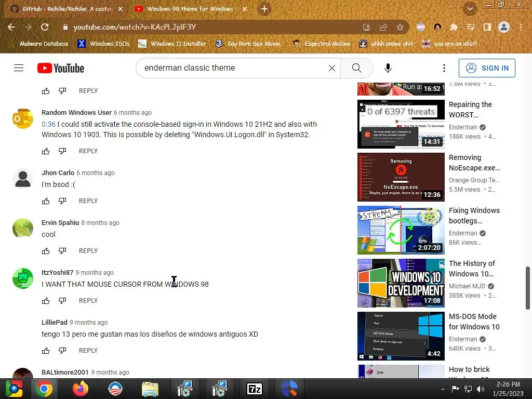Close the GitHub Rehike tab
Image resolution: width=532 pixels, height=399 pixels.
(121, 9)
